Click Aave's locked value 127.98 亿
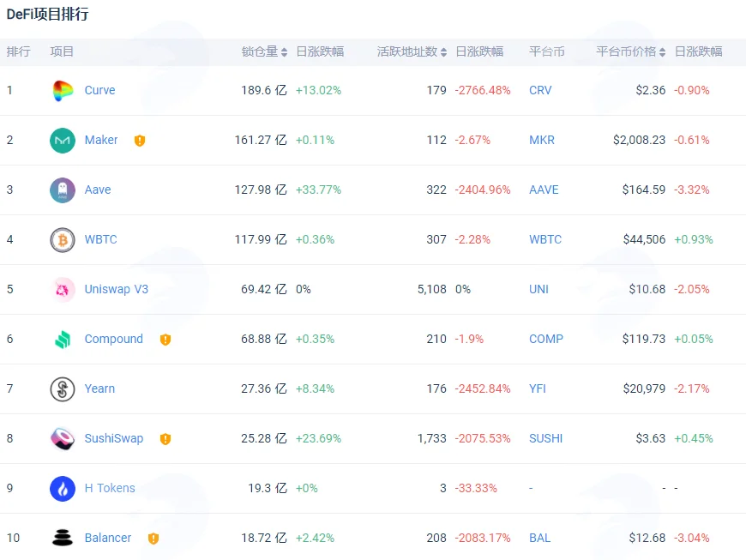Image resolution: width=746 pixels, height=560 pixels. (261, 190)
